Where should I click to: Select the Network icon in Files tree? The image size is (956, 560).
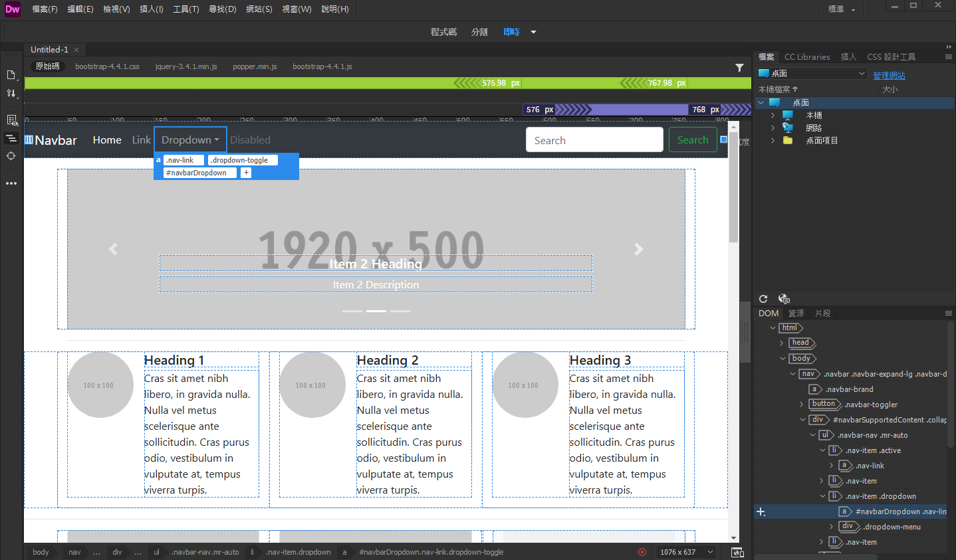(788, 128)
